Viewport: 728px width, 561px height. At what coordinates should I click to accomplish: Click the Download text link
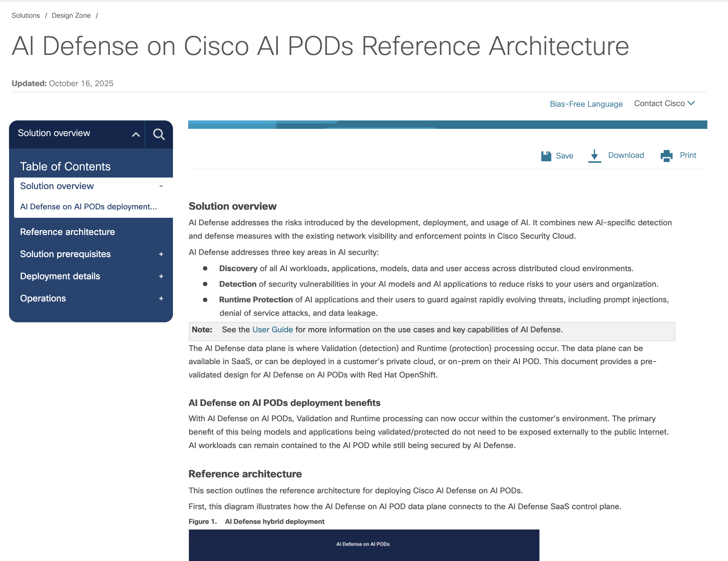point(626,155)
